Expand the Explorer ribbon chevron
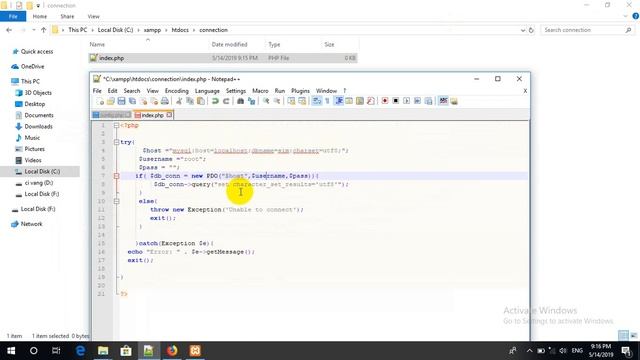The image size is (640, 360). pos(626,16)
